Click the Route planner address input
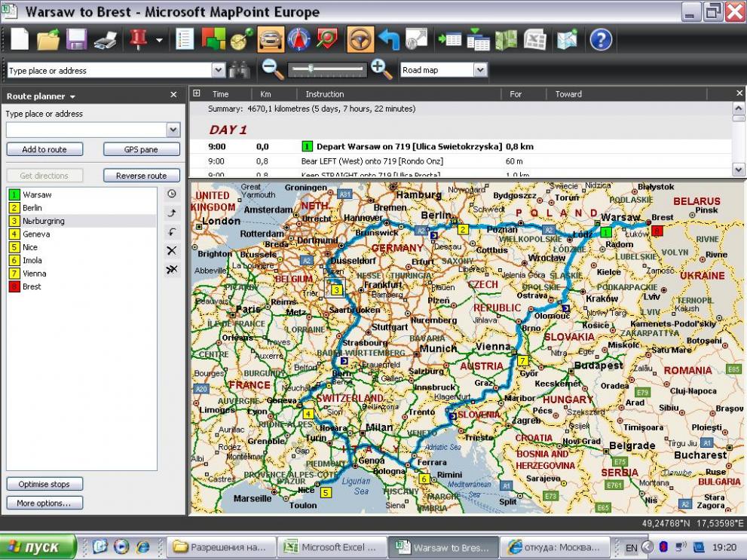Screen dimensions: 747x560 tap(86, 130)
